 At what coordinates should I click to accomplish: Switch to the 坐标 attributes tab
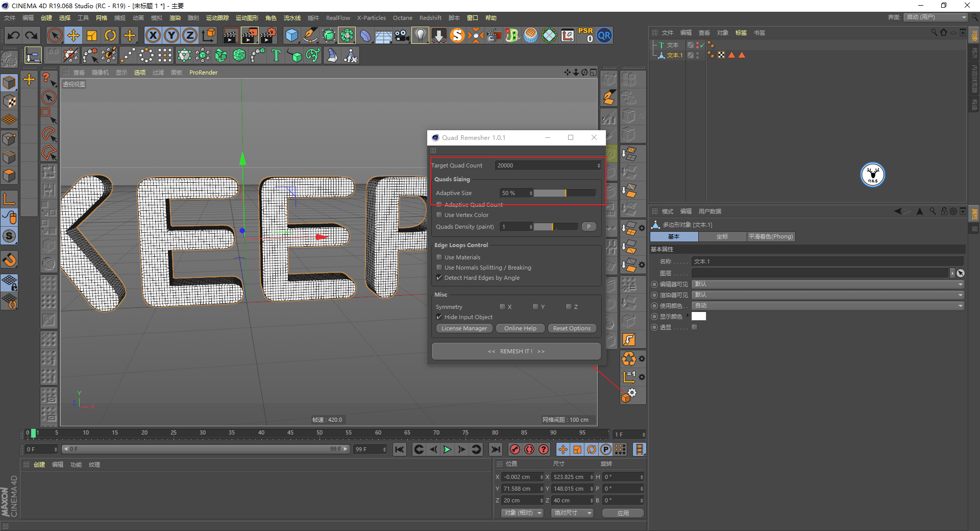(x=722, y=236)
